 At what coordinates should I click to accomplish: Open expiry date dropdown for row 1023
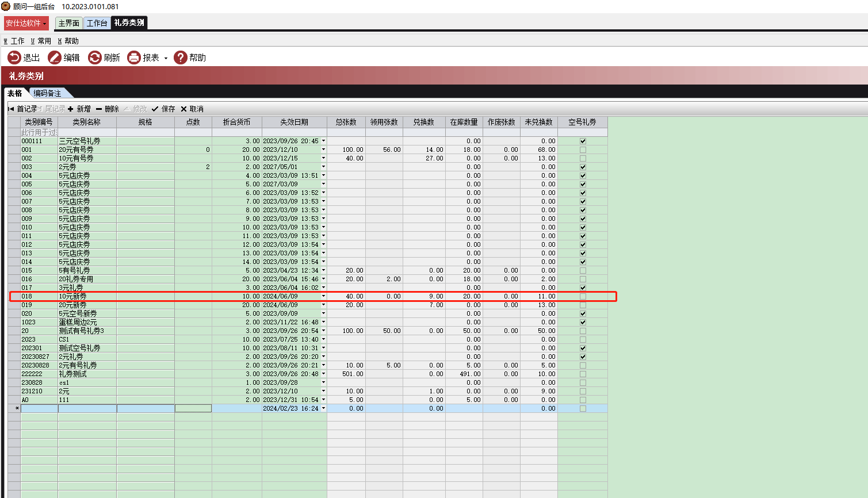click(x=323, y=322)
